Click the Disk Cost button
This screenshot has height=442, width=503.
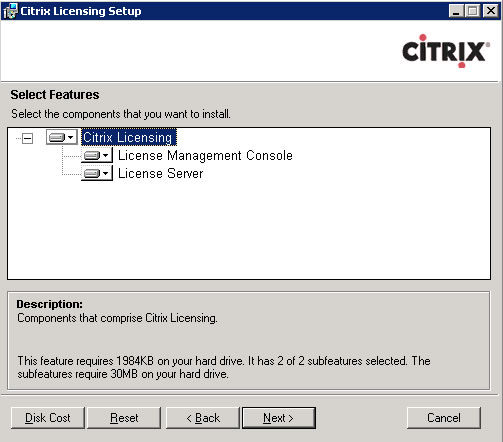48,418
